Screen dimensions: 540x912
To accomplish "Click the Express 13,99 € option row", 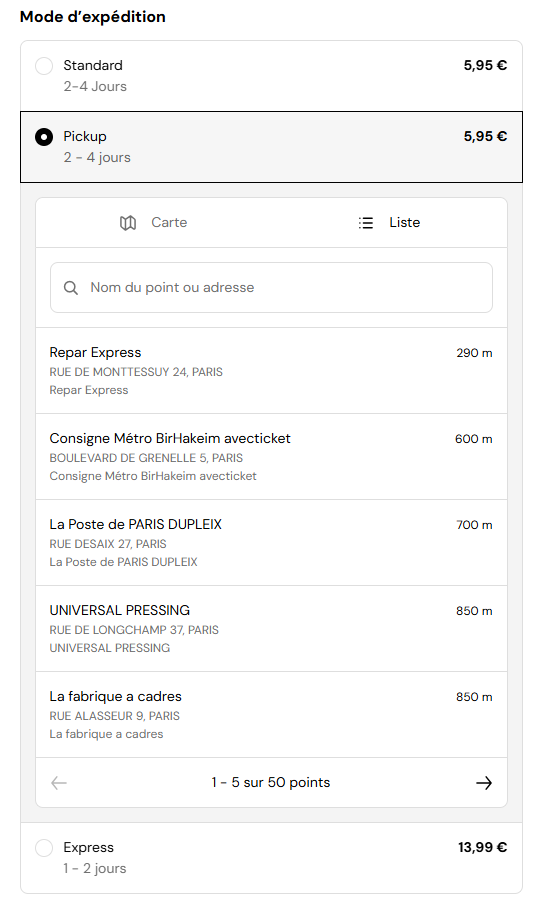I will click(271, 858).
